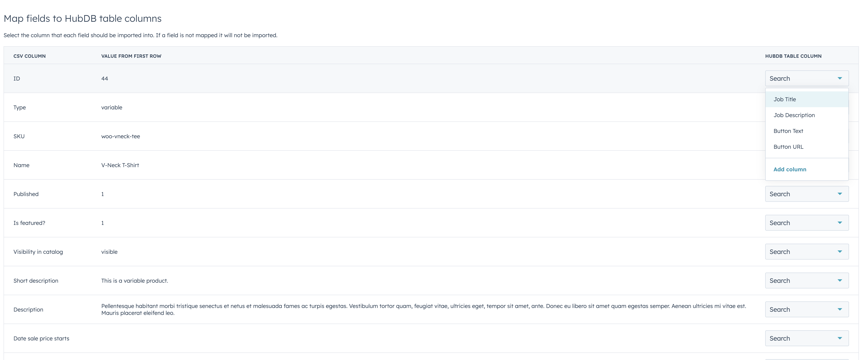Select the 'V-Neck T-Shirt' name value
Screen dimensions: 868x360
pyautogui.click(x=120, y=165)
